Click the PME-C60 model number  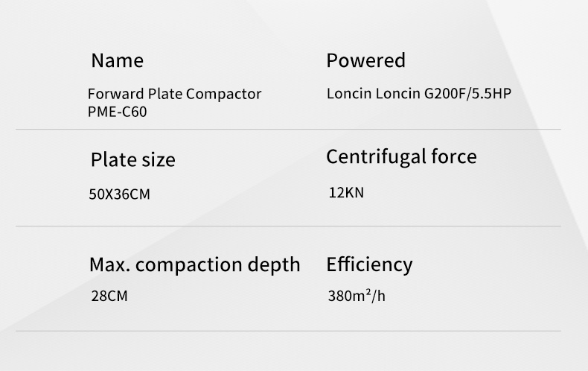113,112
